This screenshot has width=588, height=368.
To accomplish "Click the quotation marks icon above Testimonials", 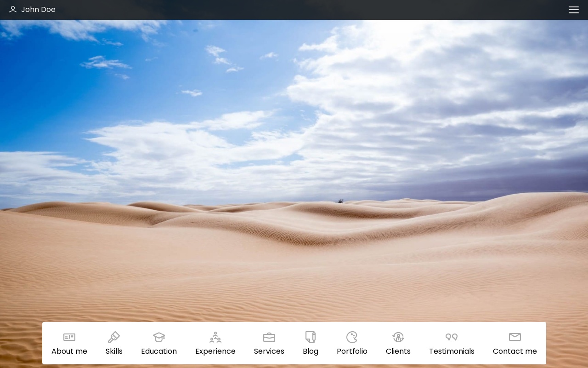I will tap(452, 337).
